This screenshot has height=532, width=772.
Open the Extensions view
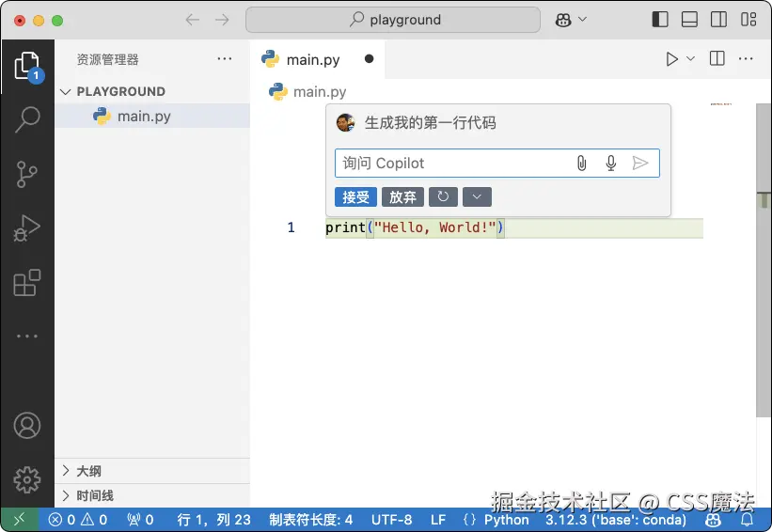27,282
